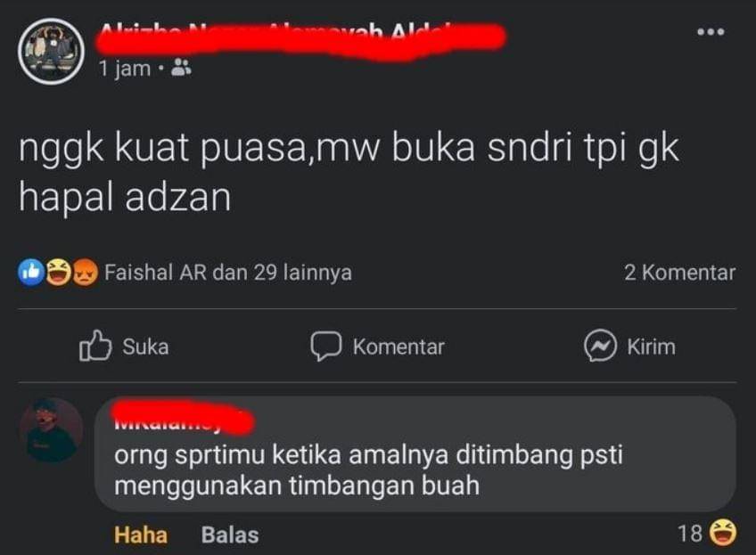Click the blue like reaction icon

click(x=31, y=273)
